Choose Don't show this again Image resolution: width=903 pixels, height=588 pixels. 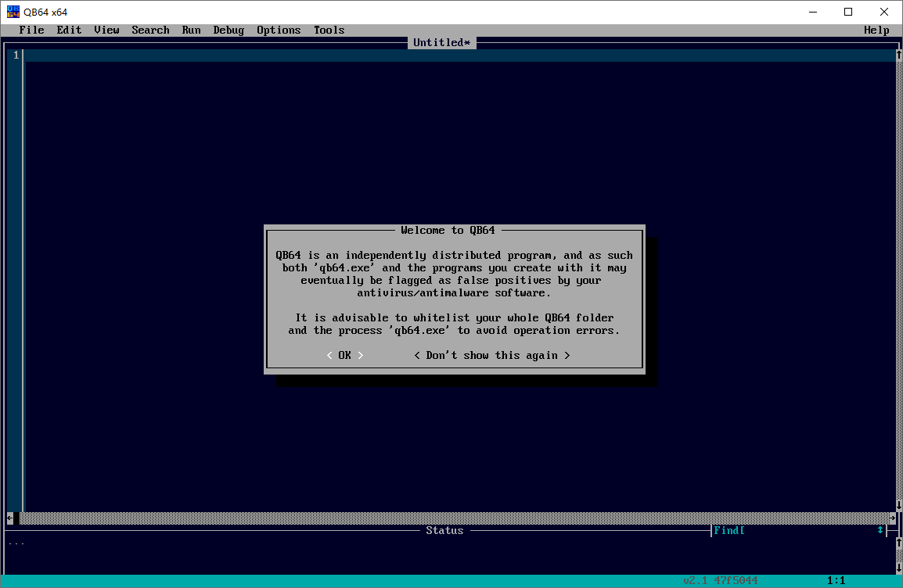tap(492, 356)
